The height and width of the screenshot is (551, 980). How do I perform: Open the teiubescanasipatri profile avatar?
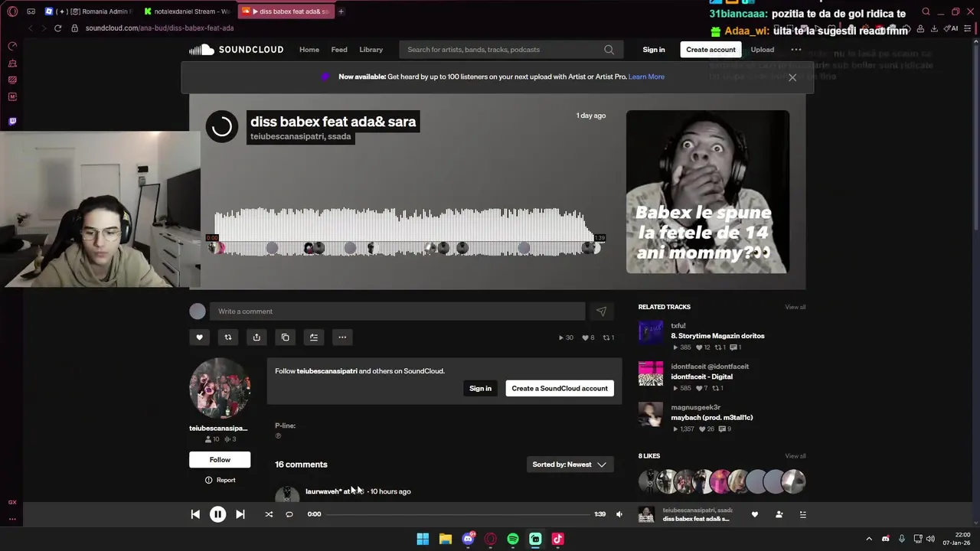[220, 388]
